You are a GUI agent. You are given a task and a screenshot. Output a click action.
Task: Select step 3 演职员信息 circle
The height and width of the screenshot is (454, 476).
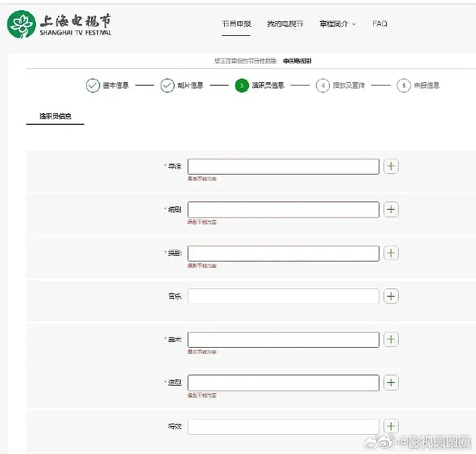(x=242, y=86)
